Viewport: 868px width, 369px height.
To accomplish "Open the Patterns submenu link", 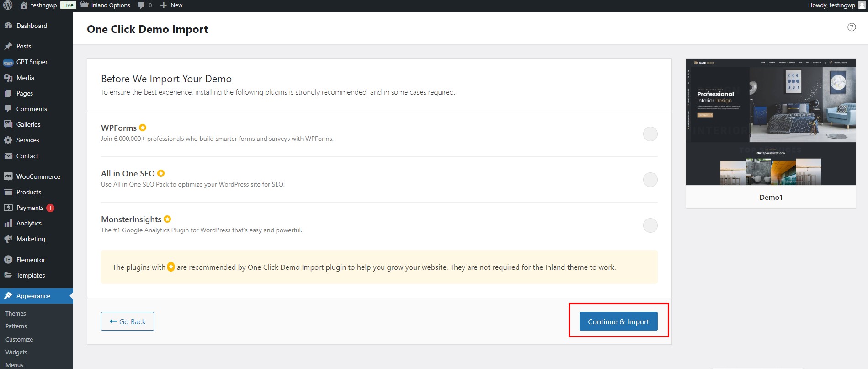I will (x=16, y=326).
